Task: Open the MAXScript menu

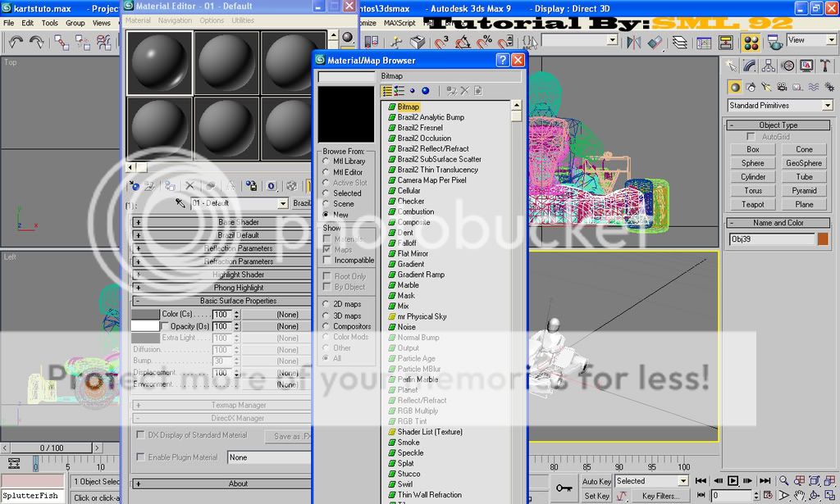Action: point(399,23)
